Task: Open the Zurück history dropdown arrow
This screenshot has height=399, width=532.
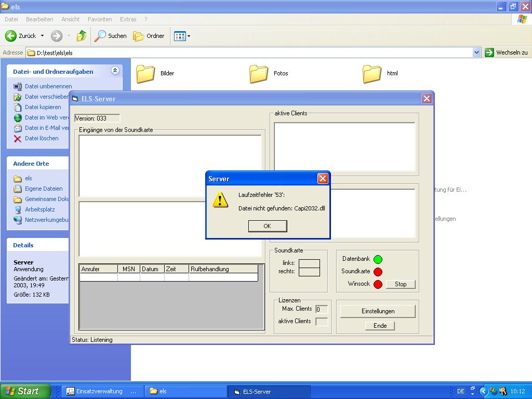Action: [42, 36]
